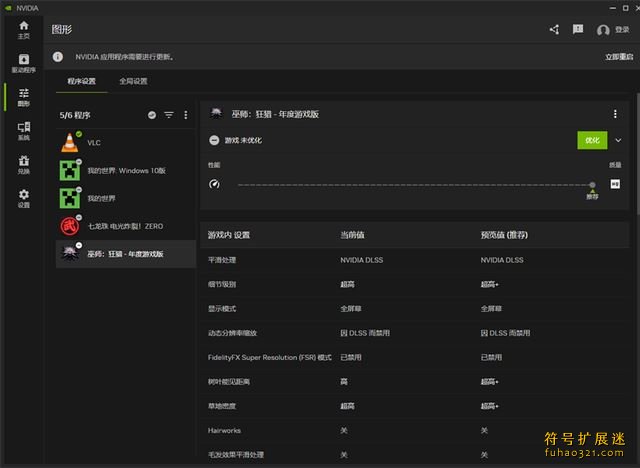The image size is (640, 468).
Task: Click the green 优化 optimize button
Action: (x=592, y=140)
